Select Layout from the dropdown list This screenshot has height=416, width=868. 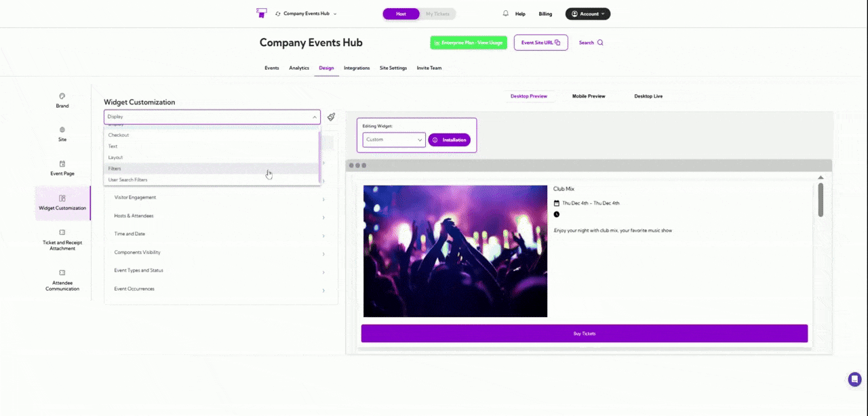(211, 157)
